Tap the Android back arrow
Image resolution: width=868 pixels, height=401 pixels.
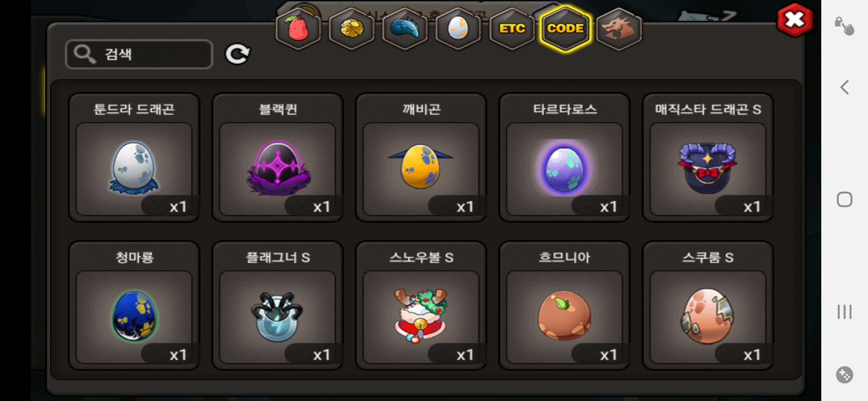click(x=845, y=88)
